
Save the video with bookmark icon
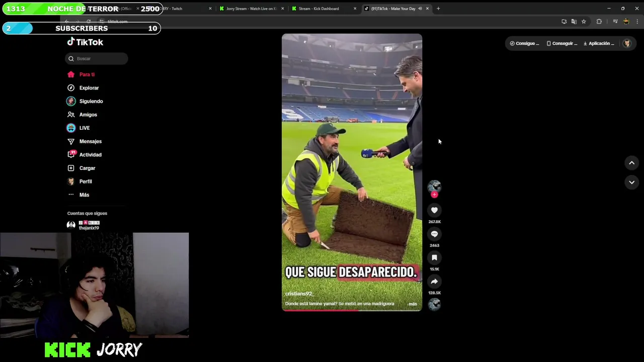pyautogui.click(x=434, y=257)
